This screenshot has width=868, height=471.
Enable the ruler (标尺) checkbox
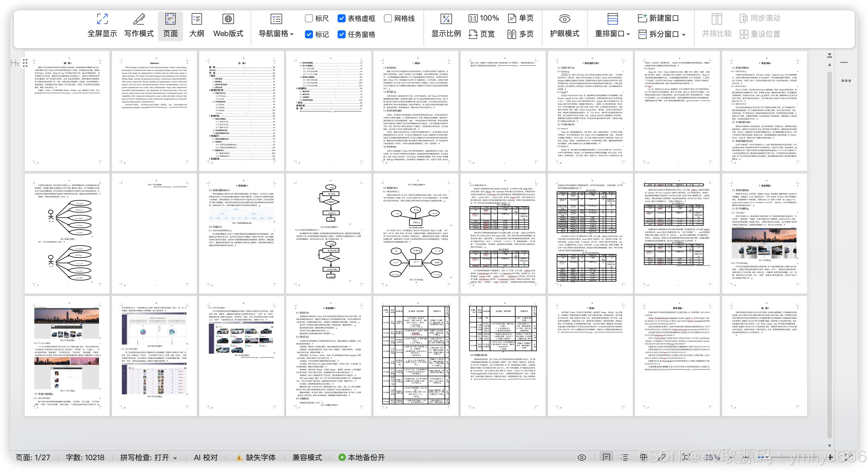click(309, 18)
